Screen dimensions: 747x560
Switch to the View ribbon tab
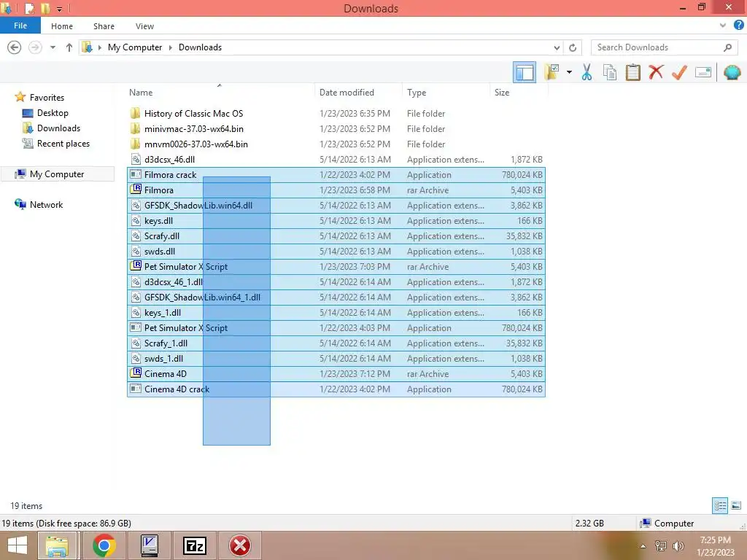click(x=144, y=26)
